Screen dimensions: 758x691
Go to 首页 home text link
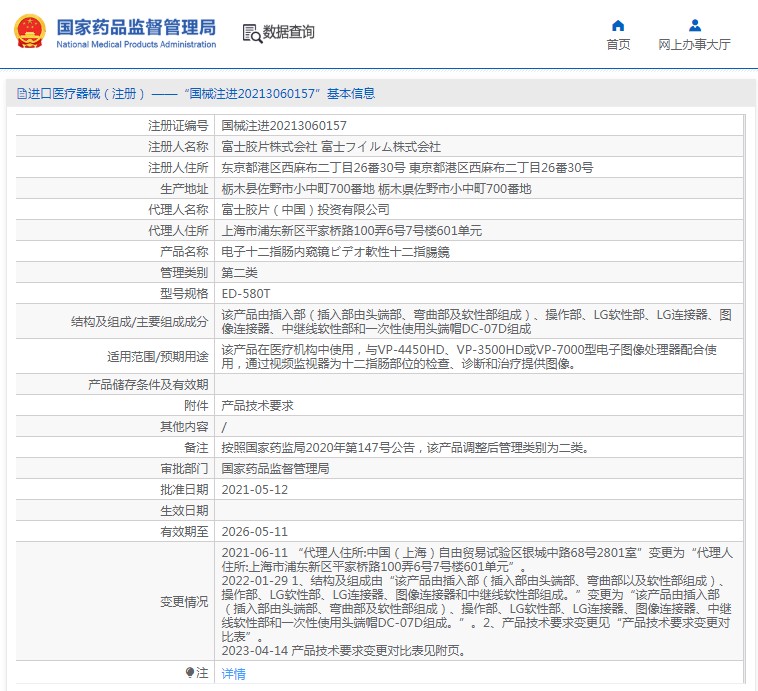tap(618, 45)
